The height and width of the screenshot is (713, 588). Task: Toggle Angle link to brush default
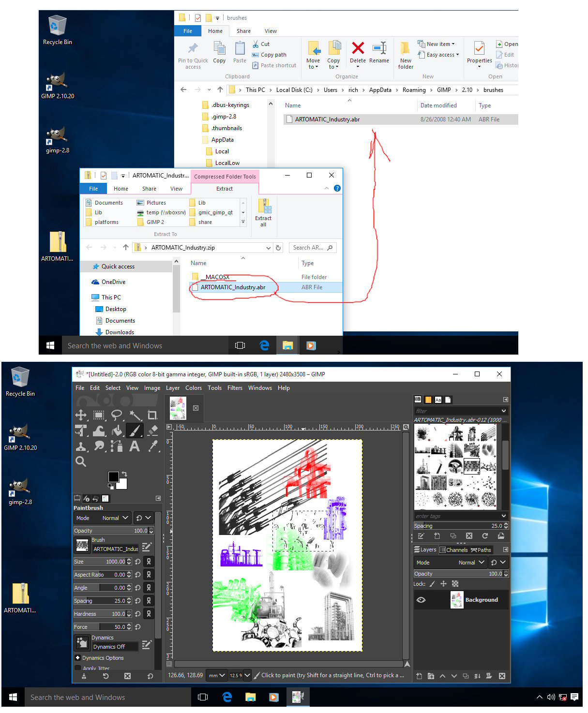pos(149,588)
